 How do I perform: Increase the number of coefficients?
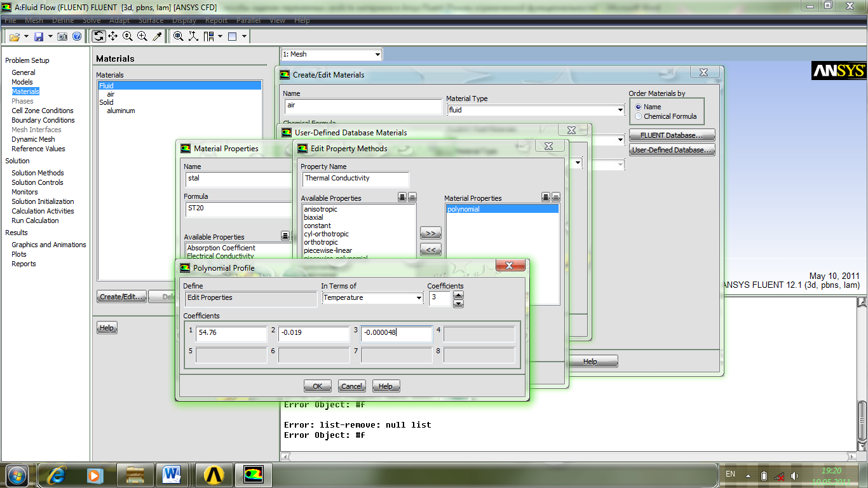click(x=458, y=294)
